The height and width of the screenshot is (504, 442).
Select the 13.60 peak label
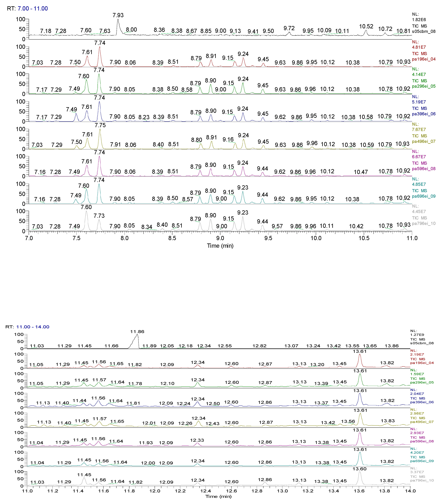click(360, 469)
